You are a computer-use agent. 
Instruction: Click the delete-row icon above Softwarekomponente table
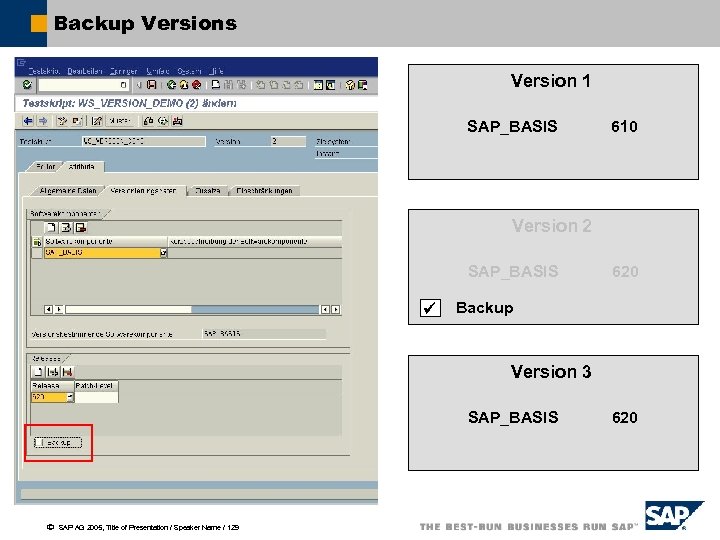point(81,227)
